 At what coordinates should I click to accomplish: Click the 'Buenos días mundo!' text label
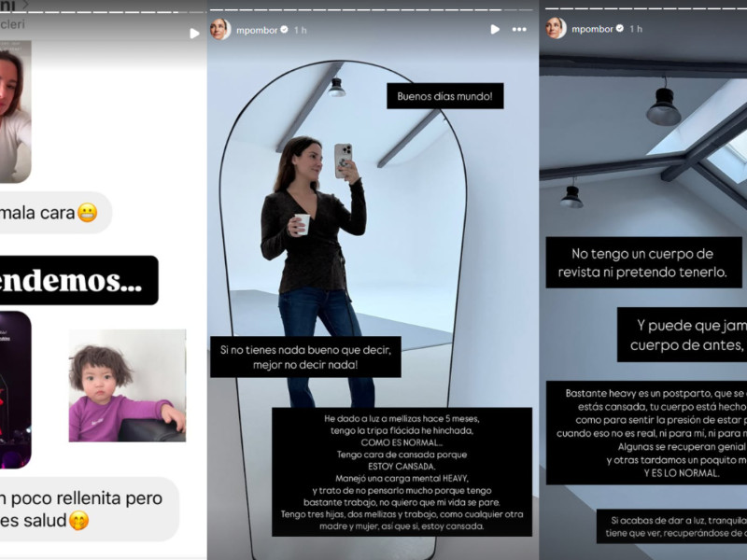coord(444,95)
